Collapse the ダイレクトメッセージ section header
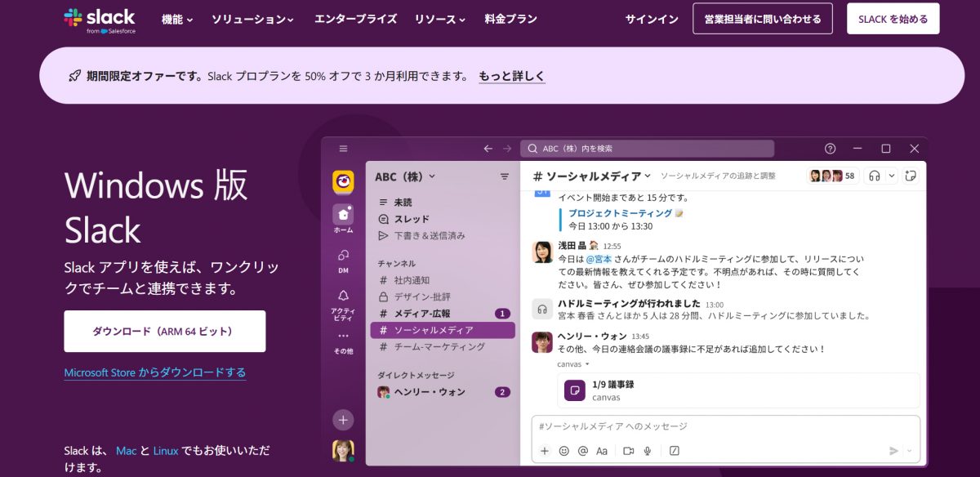The image size is (980, 477). tap(416, 375)
